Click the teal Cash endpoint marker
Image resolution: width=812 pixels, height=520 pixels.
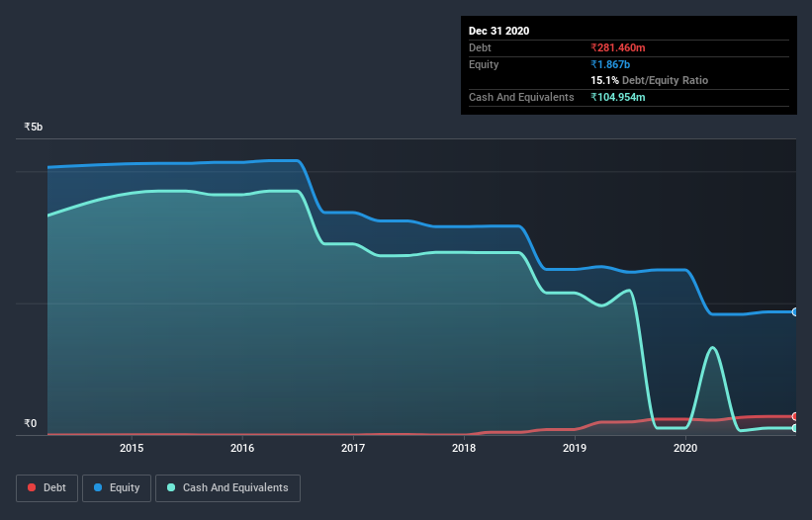tap(795, 428)
